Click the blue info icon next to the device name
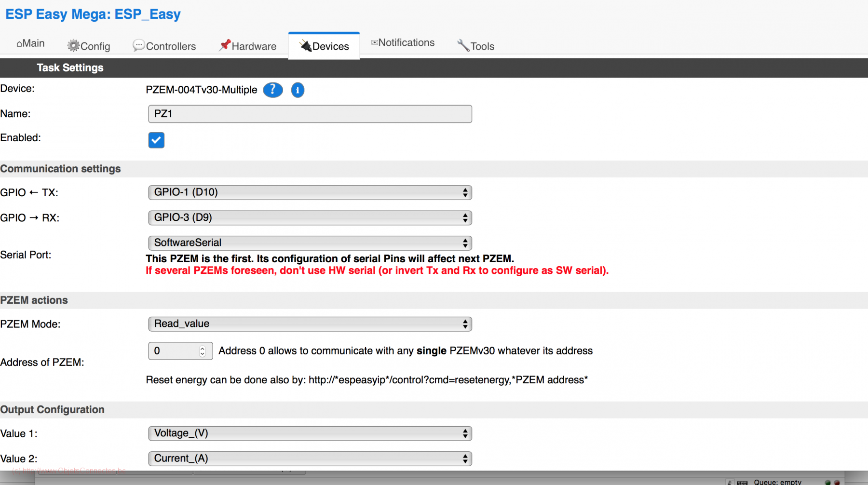This screenshot has width=868, height=485. coord(298,90)
